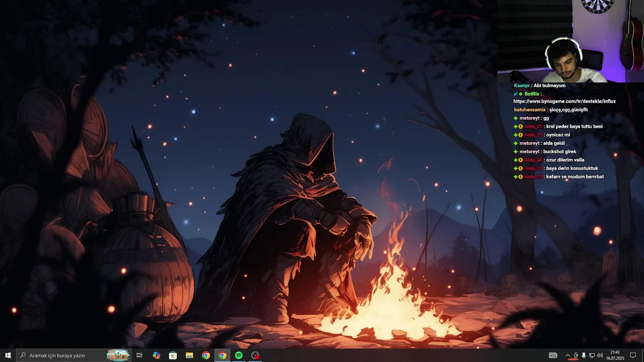Launch Microsoft Copilot from the taskbar
This screenshot has height=362, width=644.
coord(156,355)
